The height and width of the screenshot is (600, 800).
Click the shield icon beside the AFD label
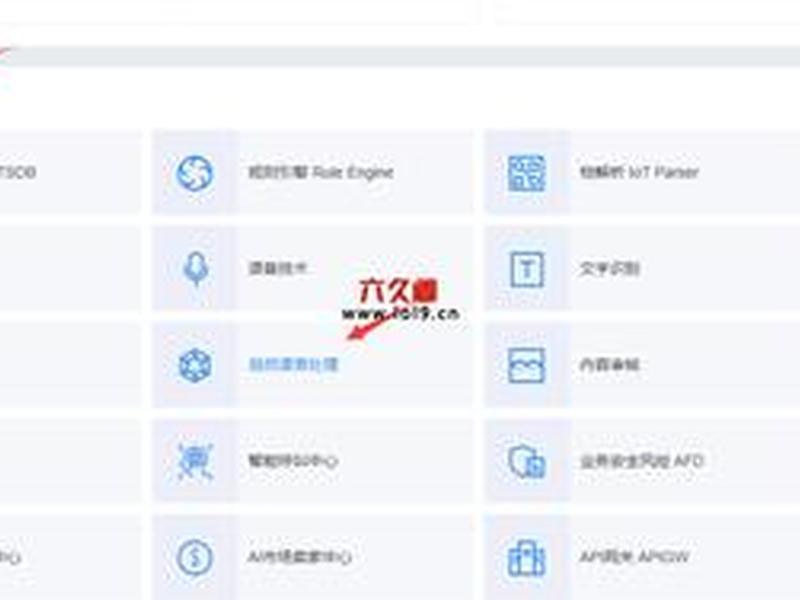[527, 462]
